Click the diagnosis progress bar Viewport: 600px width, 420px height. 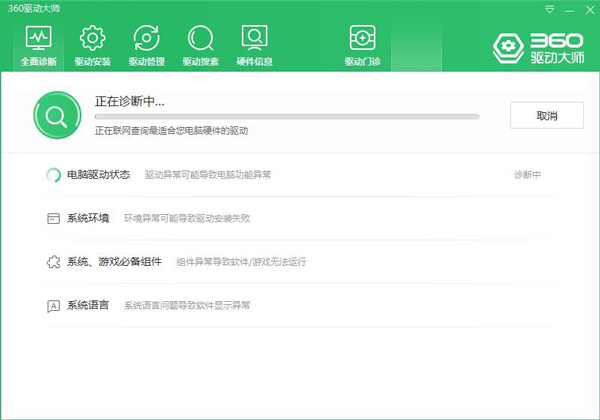point(287,117)
